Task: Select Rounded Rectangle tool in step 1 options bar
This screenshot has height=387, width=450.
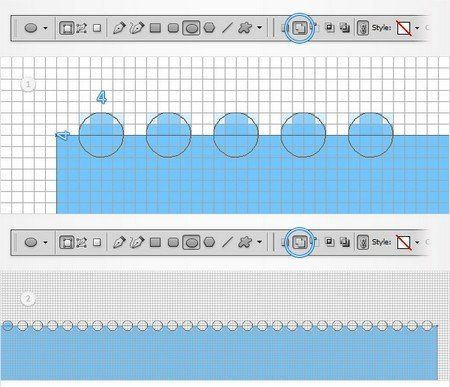Action: pyautogui.click(x=173, y=28)
